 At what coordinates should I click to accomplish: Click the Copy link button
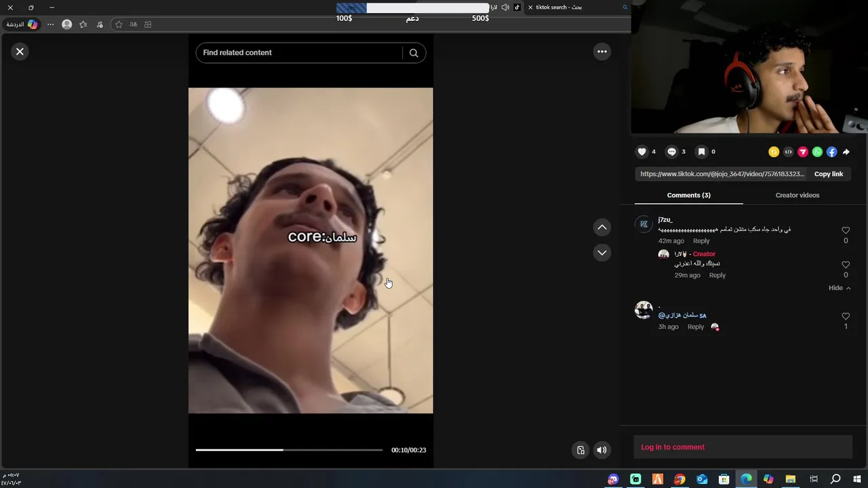coord(829,174)
